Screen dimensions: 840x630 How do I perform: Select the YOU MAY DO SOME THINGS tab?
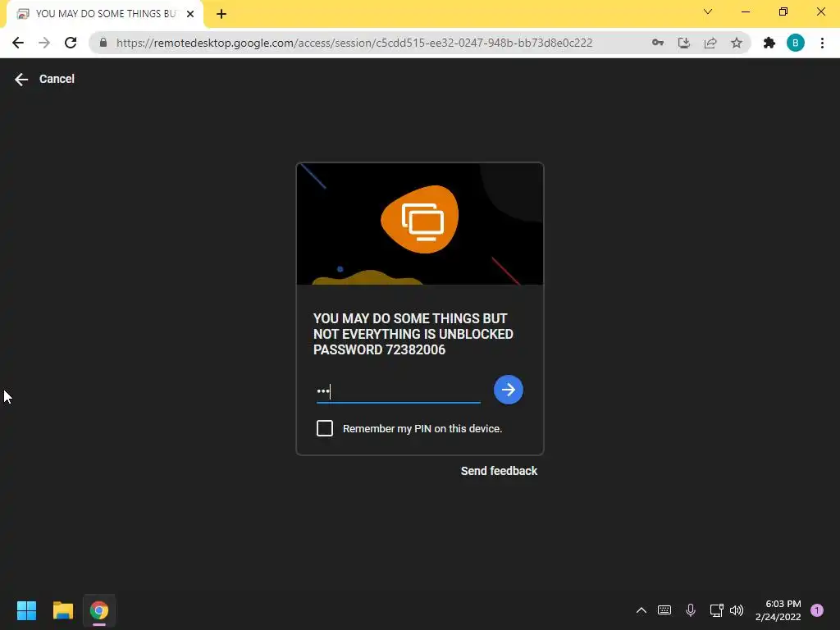[105, 14]
